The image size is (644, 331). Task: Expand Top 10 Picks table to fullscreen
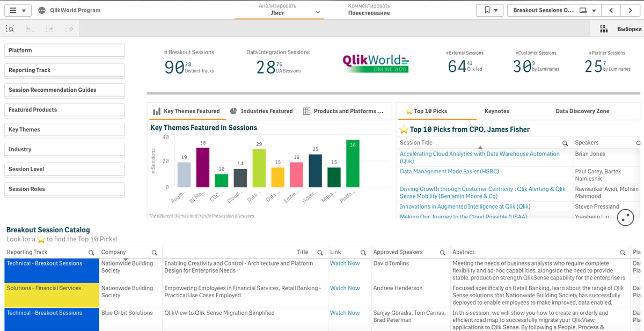pyautogui.click(x=625, y=217)
